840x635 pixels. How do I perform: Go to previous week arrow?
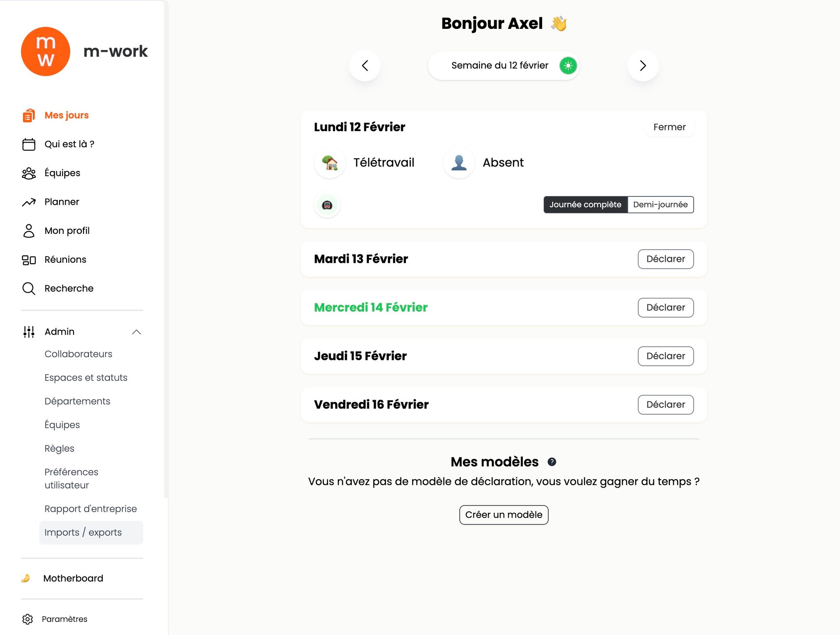365,66
